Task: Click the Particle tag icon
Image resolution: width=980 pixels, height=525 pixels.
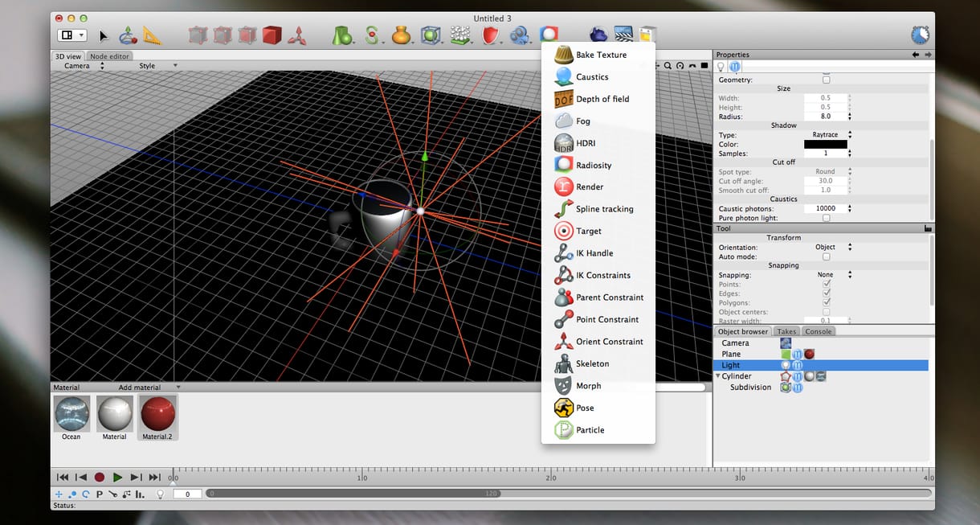Action: (563, 430)
